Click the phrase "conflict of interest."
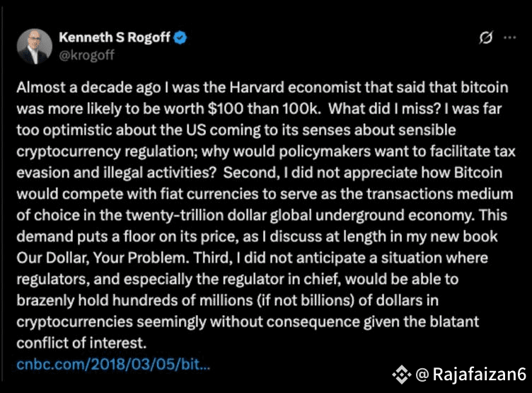Screen dimensions: 532x393 (81, 343)
